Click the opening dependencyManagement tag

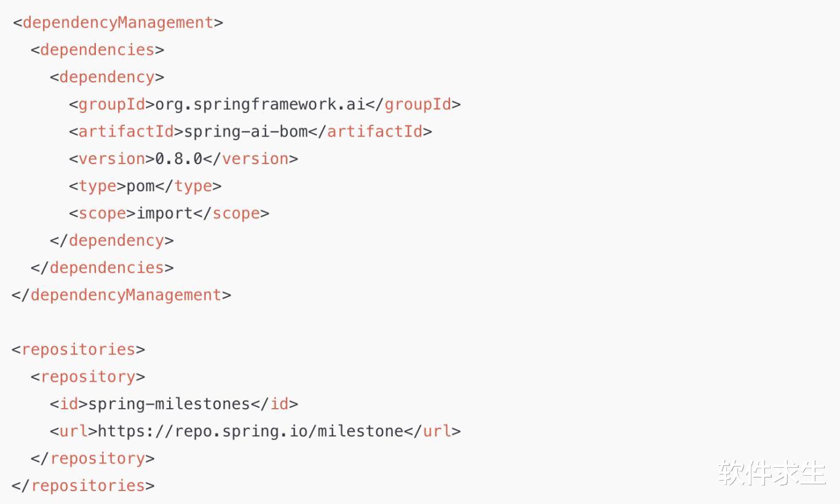pyautogui.click(x=117, y=23)
